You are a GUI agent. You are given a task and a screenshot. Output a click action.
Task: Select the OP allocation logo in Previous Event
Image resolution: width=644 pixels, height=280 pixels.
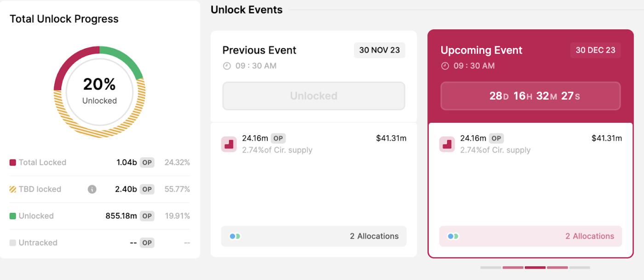click(x=229, y=143)
